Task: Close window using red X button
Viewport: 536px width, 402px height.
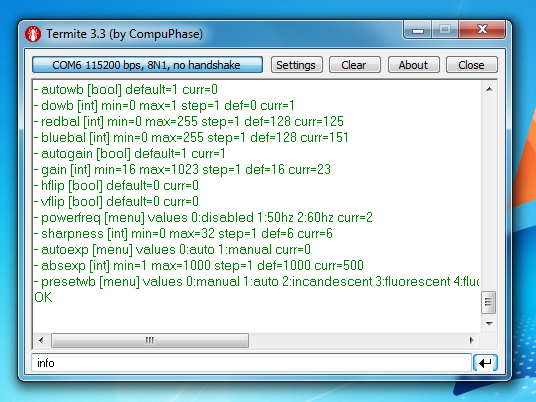Action: coord(482,30)
